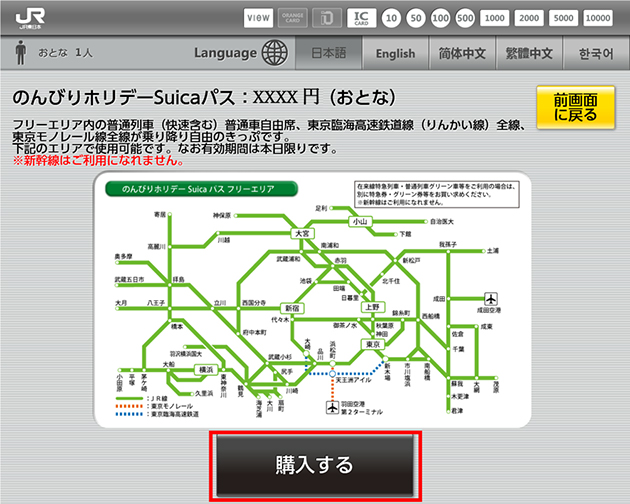
Task: Tap the JR East logo
Action: (30, 18)
